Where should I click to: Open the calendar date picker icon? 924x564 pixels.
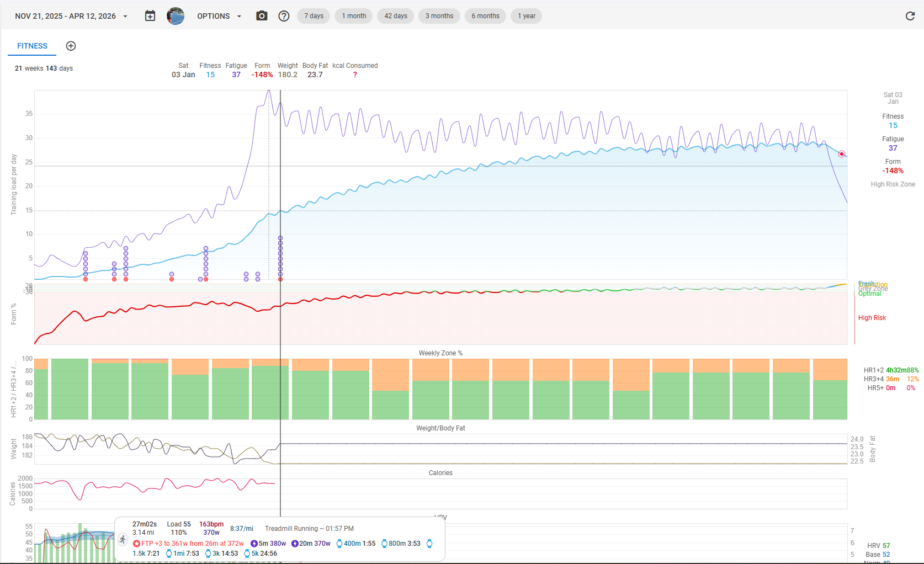pyautogui.click(x=150, y=16)
